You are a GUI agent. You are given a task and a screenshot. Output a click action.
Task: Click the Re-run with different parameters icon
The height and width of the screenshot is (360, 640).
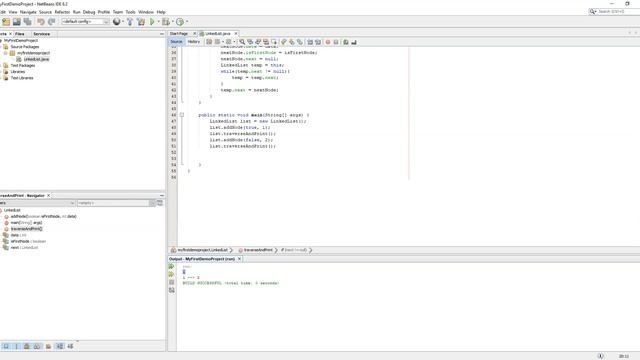coord(171,274)
